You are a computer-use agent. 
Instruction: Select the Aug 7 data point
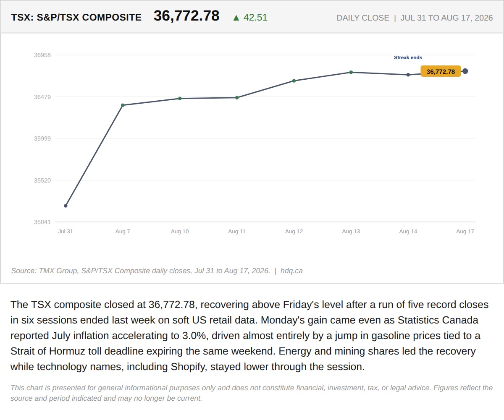[123, 105]
